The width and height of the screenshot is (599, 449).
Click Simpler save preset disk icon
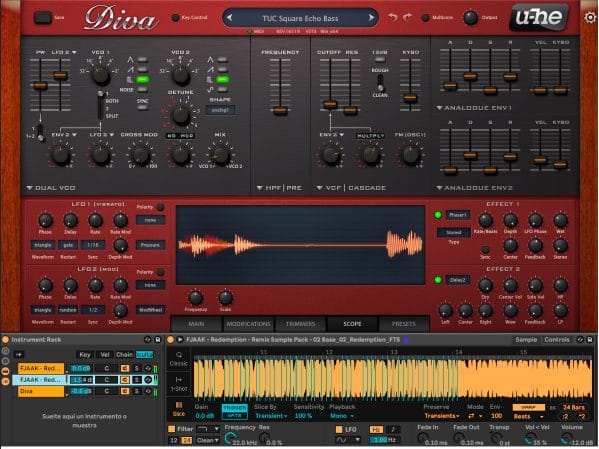point(590,339)
